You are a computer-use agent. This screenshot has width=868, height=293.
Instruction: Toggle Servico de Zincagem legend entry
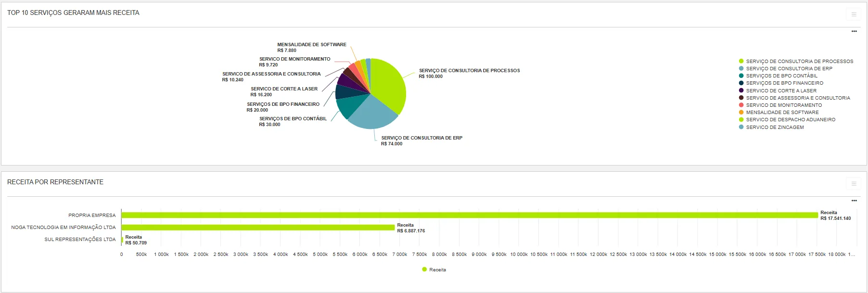(x=775, y=127)
